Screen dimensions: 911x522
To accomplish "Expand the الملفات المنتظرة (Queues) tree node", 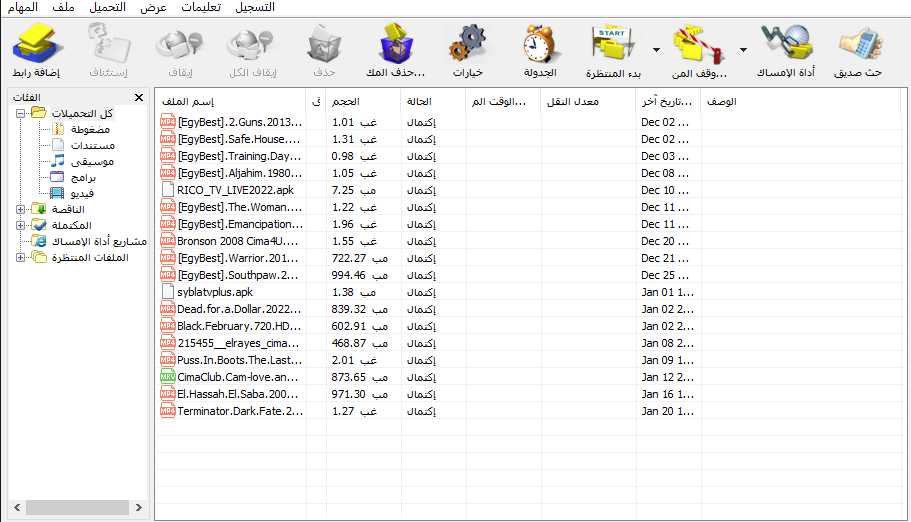I will (x=20, y=257).
